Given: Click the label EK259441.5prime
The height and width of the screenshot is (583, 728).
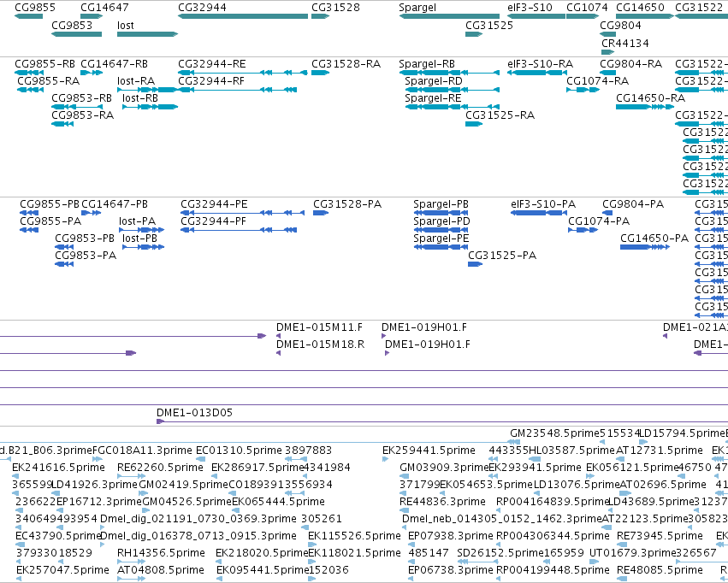Looking at the screenshot, I should (x=429, y=450).
